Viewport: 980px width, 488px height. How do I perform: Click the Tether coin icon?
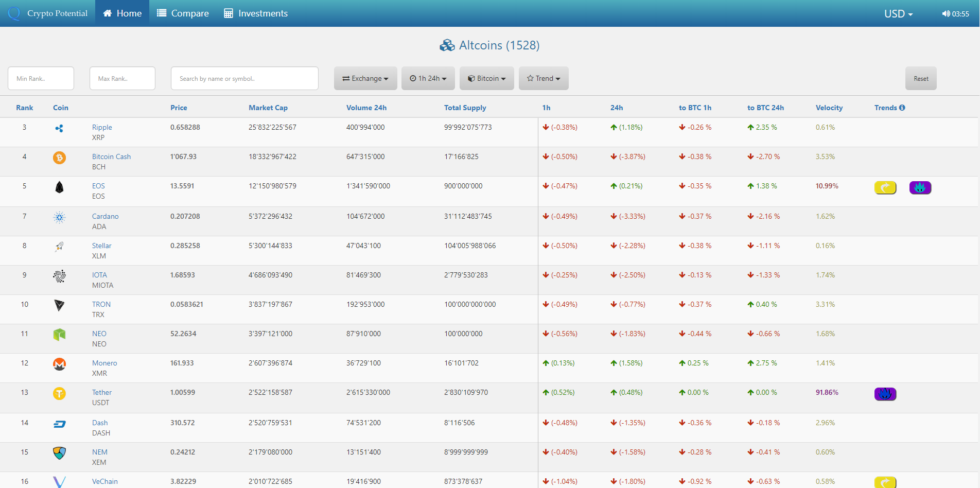[59, 394]
